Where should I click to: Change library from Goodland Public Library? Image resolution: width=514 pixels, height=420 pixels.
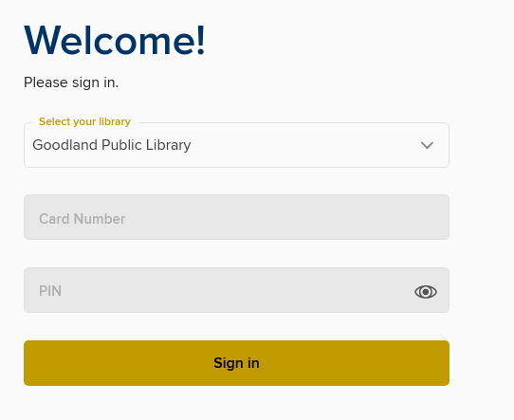pos(236,145)
